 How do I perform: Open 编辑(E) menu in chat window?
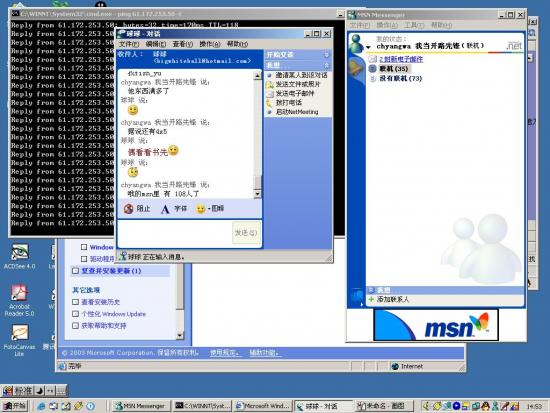point(155,44)
